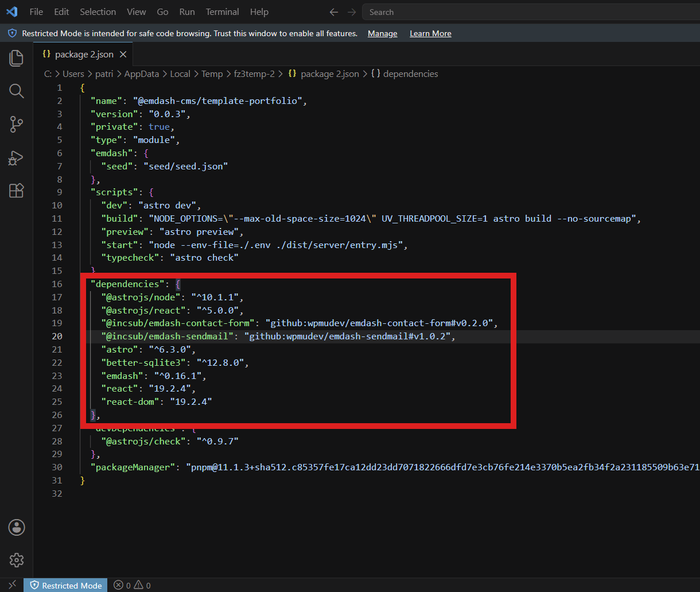Click the "better-sqlite3" key
Viewport: 700px width, 592px height.
[x=143, y=363]
